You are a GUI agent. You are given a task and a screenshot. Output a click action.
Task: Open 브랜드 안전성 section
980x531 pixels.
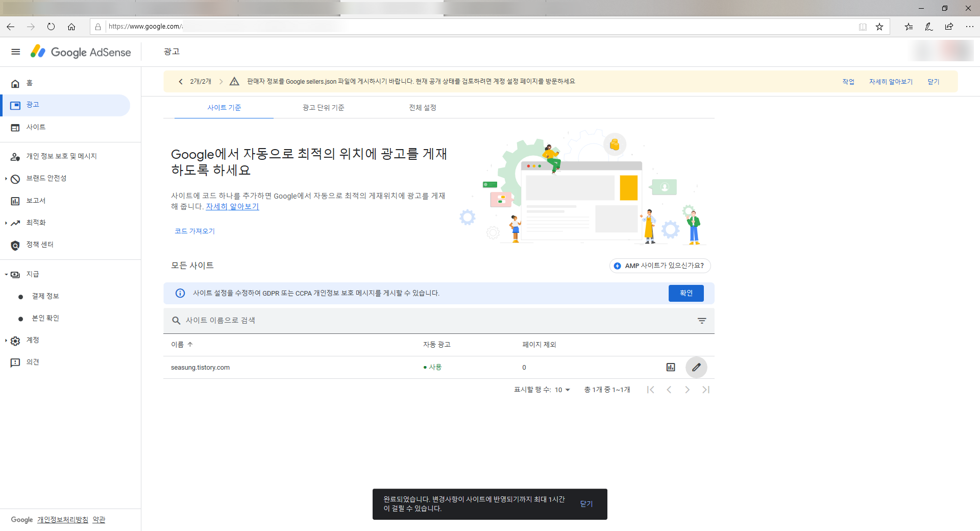(x=46, y=178)
